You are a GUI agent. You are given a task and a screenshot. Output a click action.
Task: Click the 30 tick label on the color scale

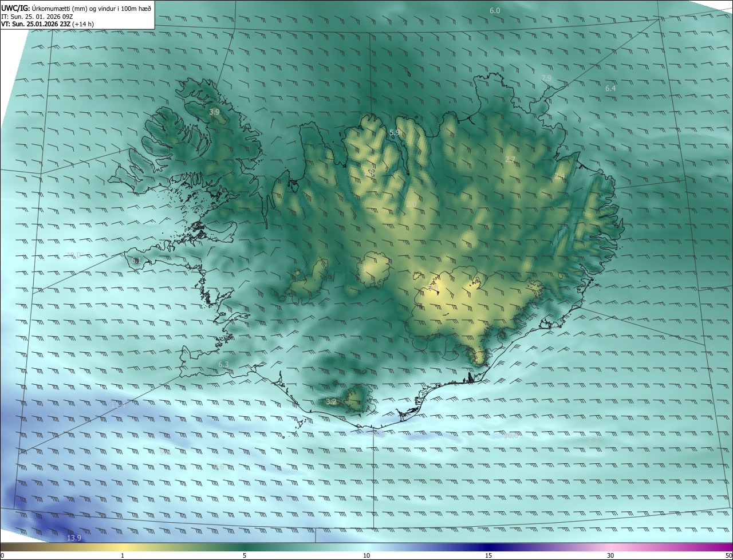610,555
